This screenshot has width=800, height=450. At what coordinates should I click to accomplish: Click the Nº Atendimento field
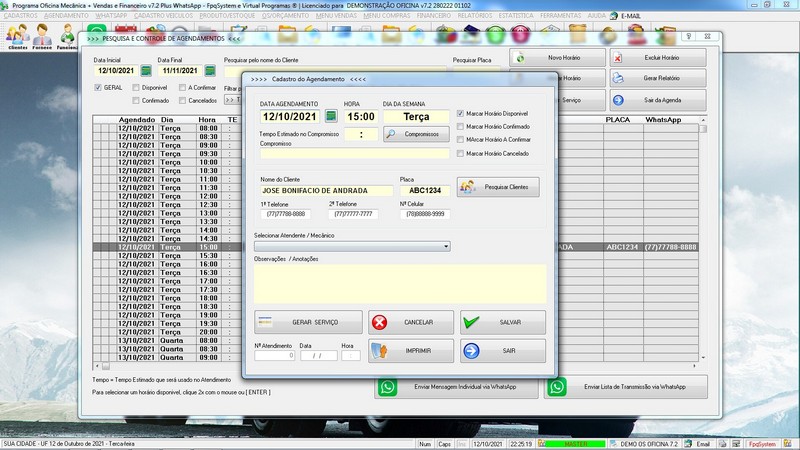[x=274, y=356]
